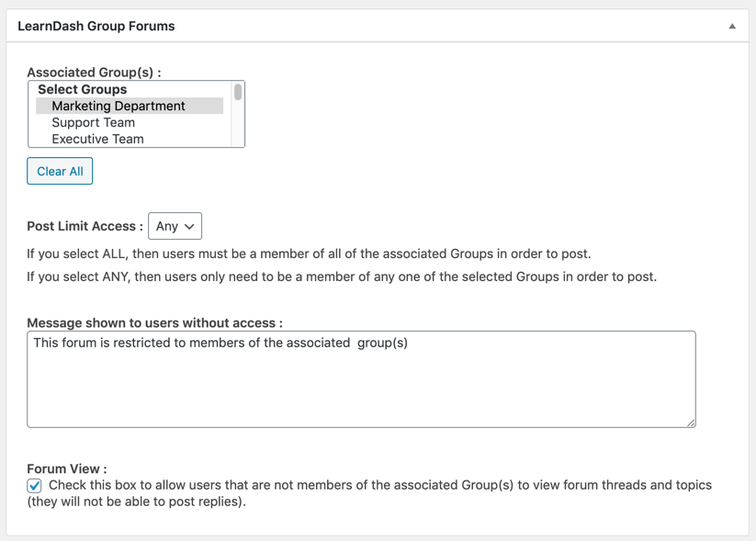
Task: Choose Support Team in Associated Groups list
Action: coord(93,123)
